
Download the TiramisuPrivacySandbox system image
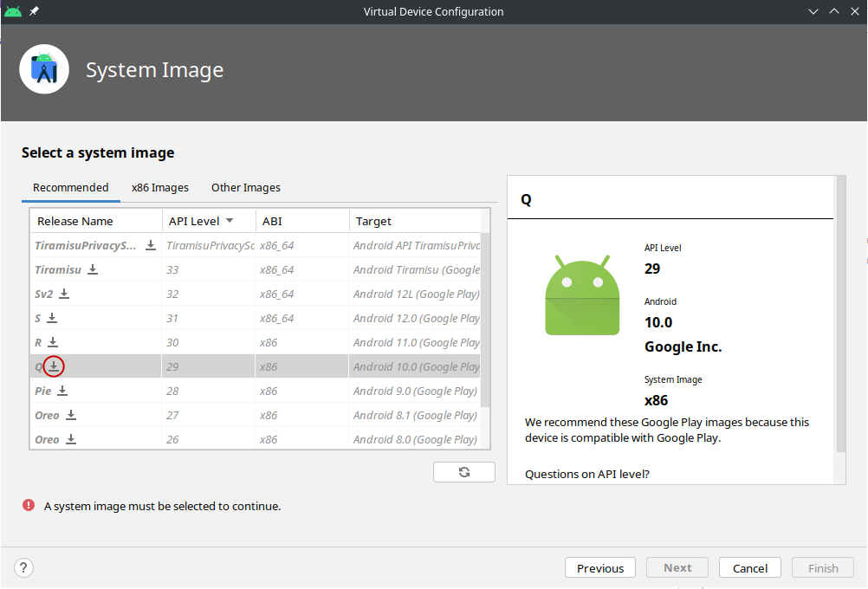click(151, 245)
